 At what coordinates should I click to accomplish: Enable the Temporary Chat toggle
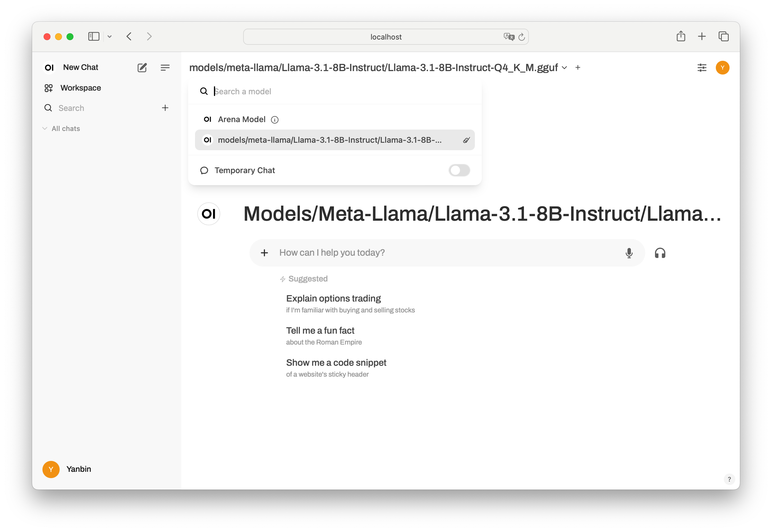click(459, 170)
